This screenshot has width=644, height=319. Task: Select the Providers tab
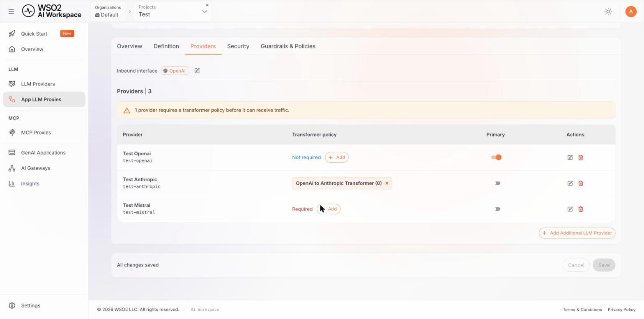pos(203,46)
